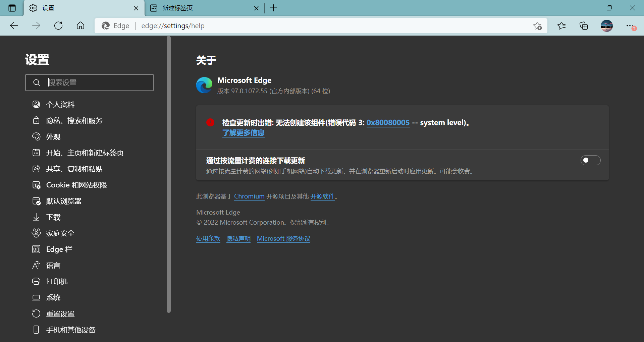Open the Collections icon in toolbar
This screenshot has height=342, width=644.
coord(584,26)
